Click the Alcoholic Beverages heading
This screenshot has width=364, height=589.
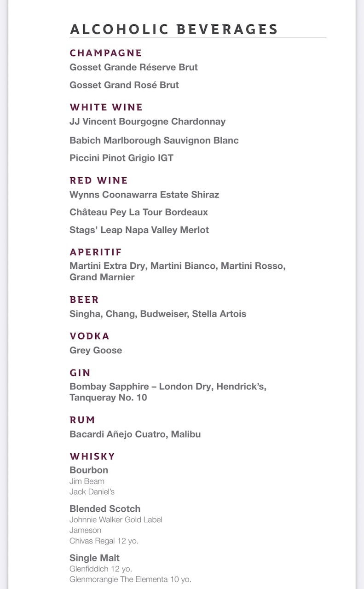pyautogui.click(x=174, y=29)
